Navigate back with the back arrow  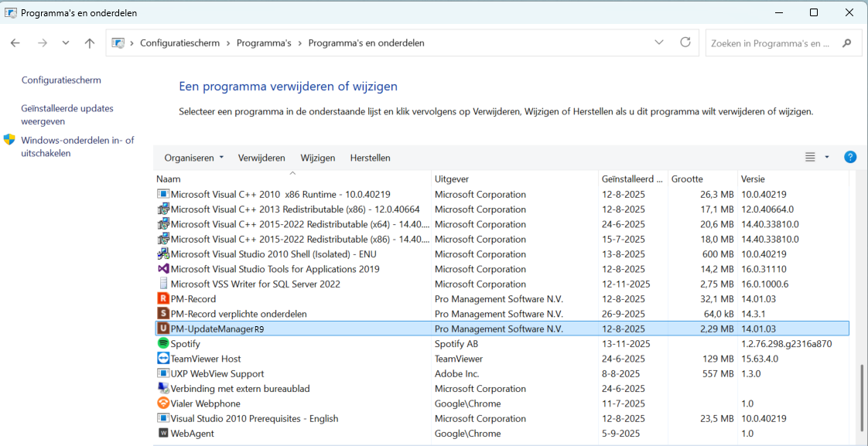coord(15,43)
